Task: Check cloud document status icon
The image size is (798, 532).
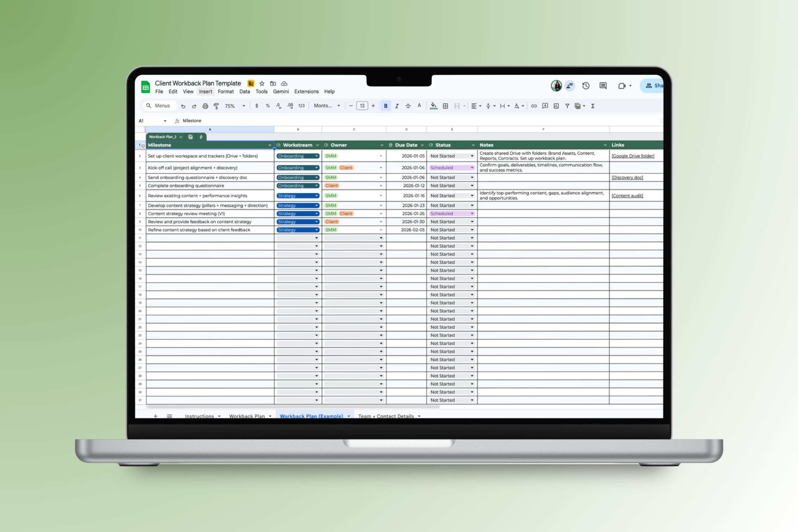Action: tap(284, 83)
